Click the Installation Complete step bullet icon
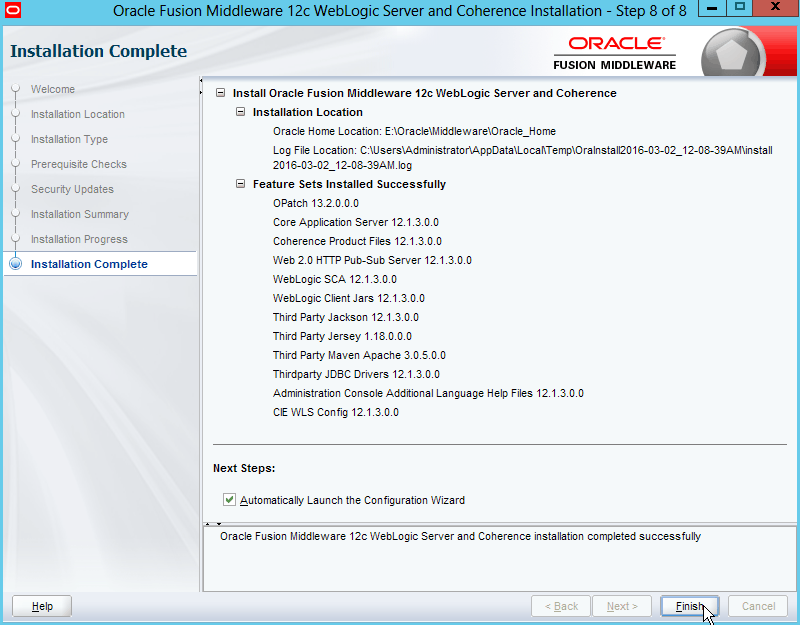 (15, 265)
